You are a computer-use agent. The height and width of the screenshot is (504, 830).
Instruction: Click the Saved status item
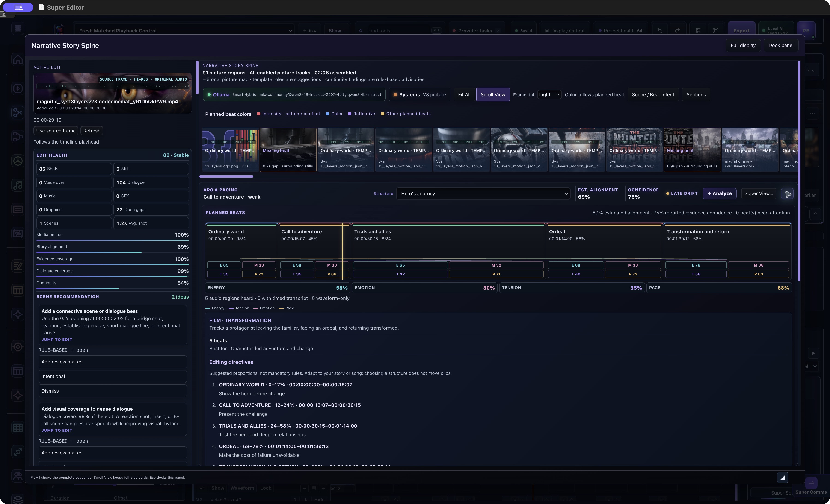[x=523, y=31]
